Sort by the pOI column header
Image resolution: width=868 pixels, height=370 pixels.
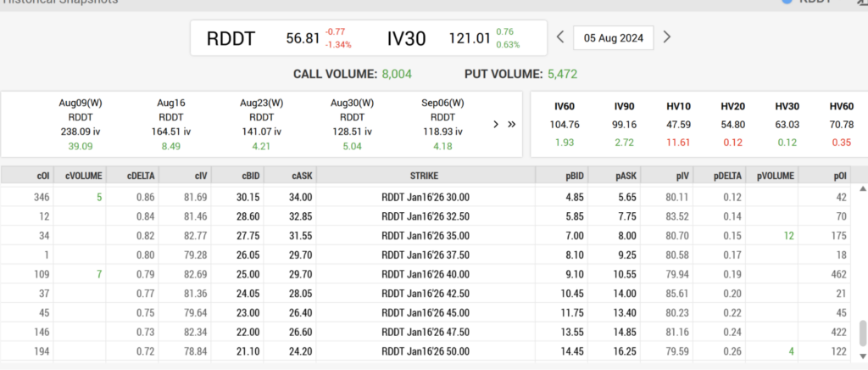coord(825,176)
